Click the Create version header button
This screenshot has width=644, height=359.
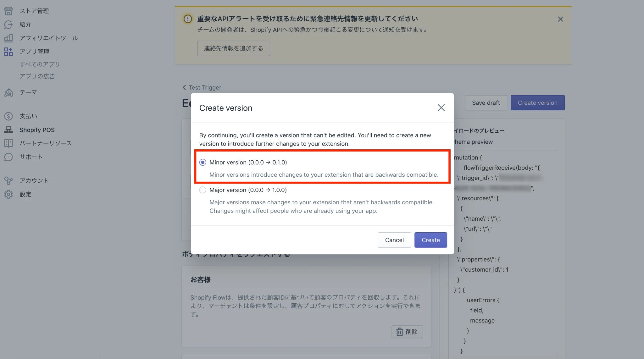pyautogui.click(x=537, y=103)
